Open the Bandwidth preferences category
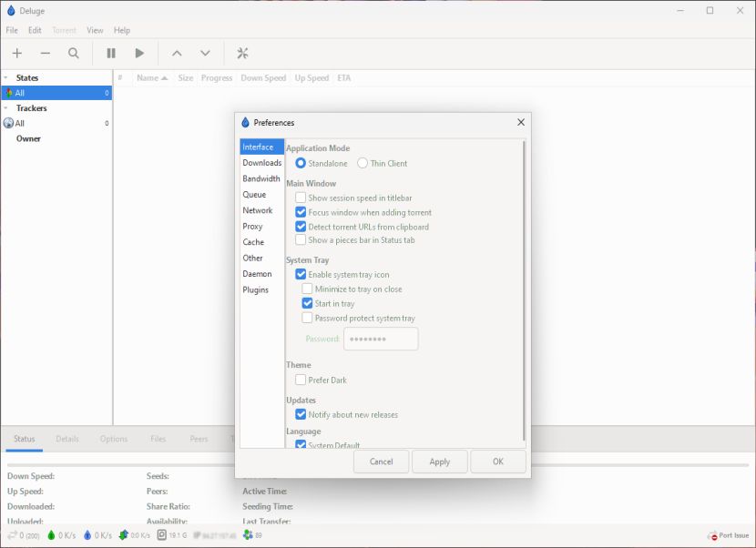This screenshot has height=548, width=756. (x=261, y=178)
